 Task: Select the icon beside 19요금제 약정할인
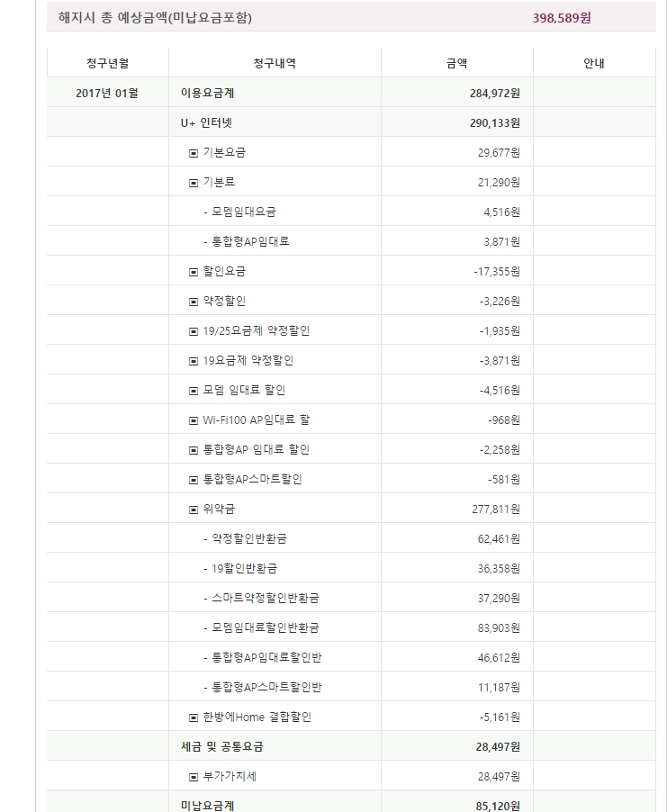pyautogui.click(x=193, y=361)
